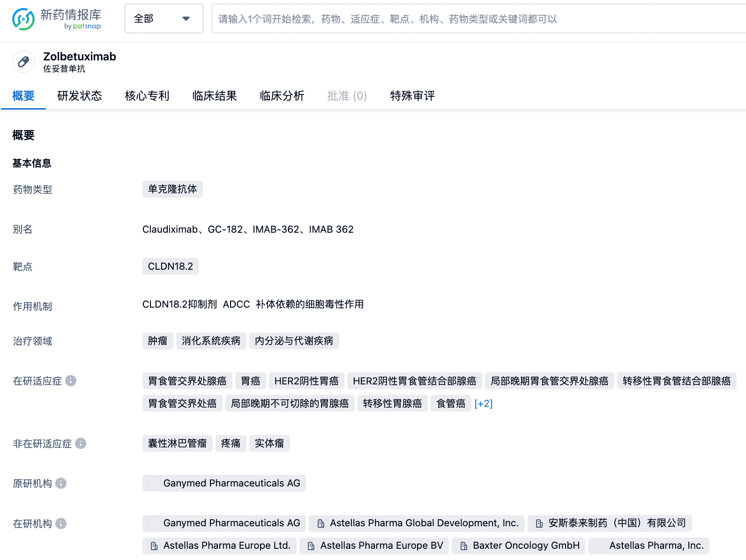
Task: Click the alias text Claudiximab、GC-182
Action: (193, 229)
